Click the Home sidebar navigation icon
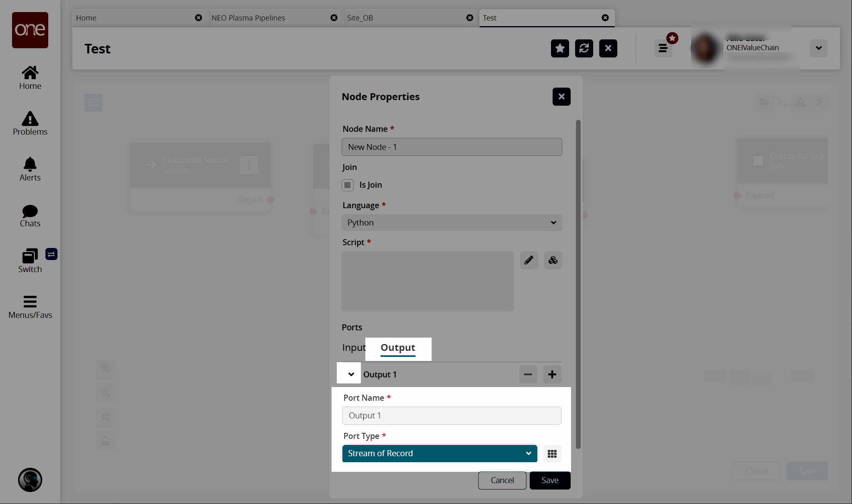This screenshot has height=504, width=852. 30,77
